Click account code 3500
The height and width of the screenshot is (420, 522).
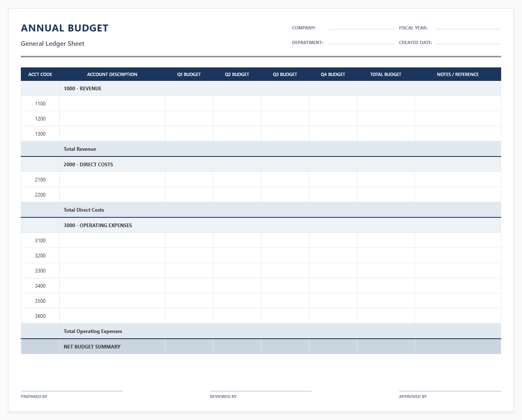40,301
